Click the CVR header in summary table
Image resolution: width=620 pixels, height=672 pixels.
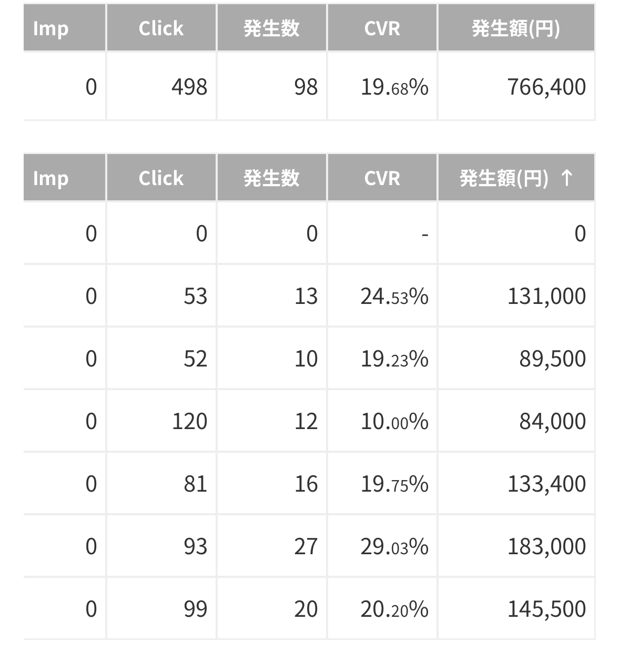click(382, 28)
